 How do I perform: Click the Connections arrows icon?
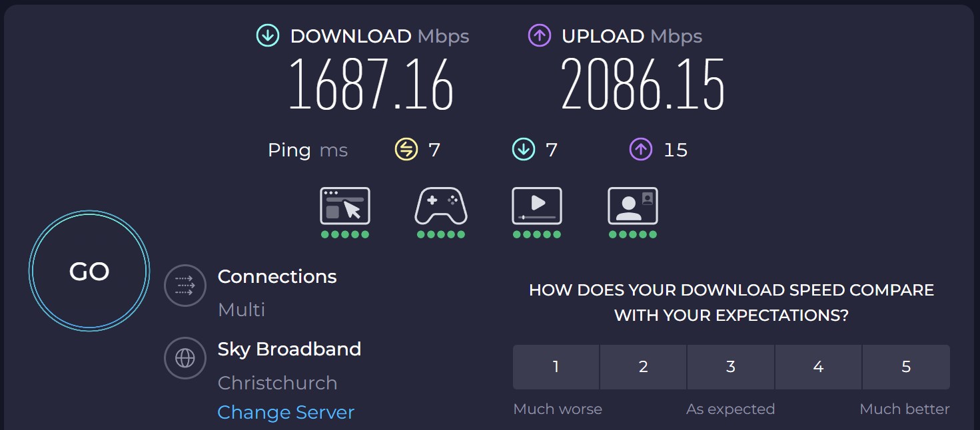[185, 286]
